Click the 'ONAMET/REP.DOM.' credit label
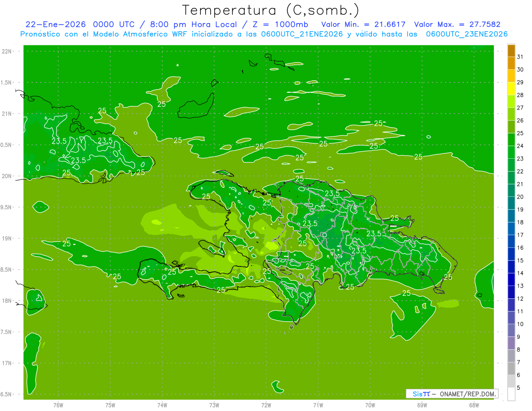 pos(468,394)
